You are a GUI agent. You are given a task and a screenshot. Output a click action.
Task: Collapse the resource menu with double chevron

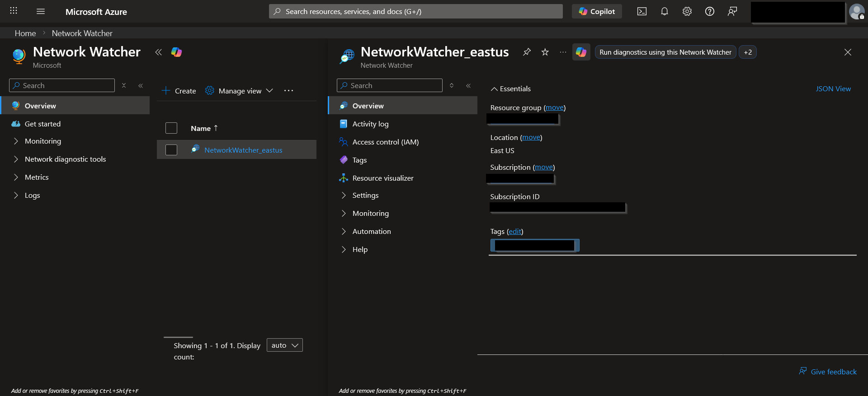(468, 85)
